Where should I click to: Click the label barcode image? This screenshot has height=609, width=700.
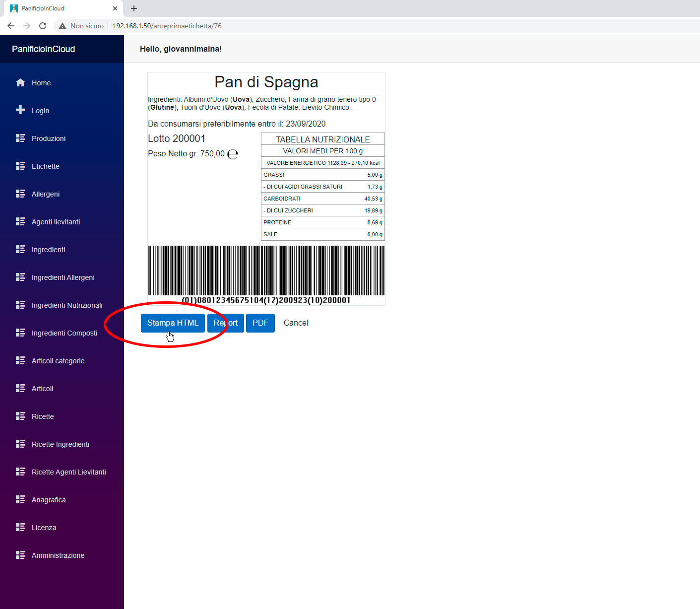(x=266, y=274)
